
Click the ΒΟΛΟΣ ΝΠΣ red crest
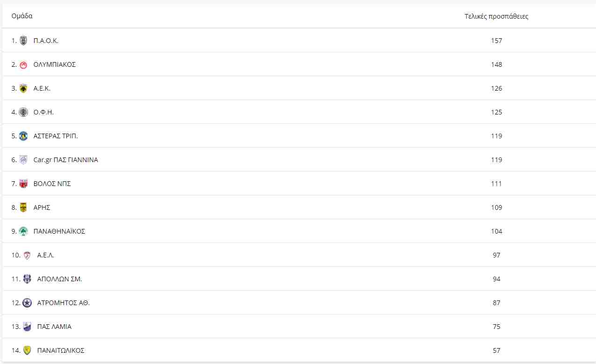coord(23,184)
